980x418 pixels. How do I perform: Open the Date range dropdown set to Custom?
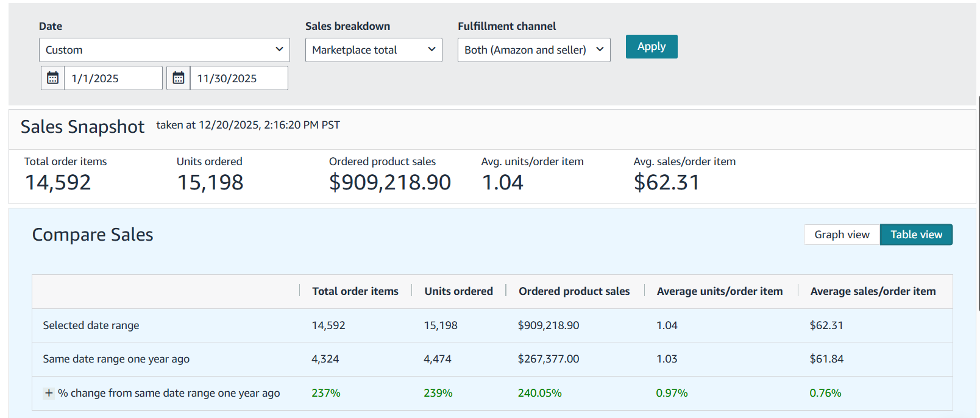(164, 50)
